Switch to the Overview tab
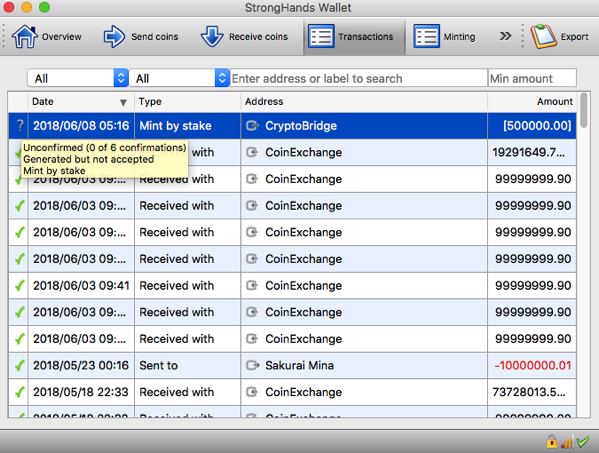Image resolution: width=599 pixels, height=453 pixels. [x=47, y=37]
